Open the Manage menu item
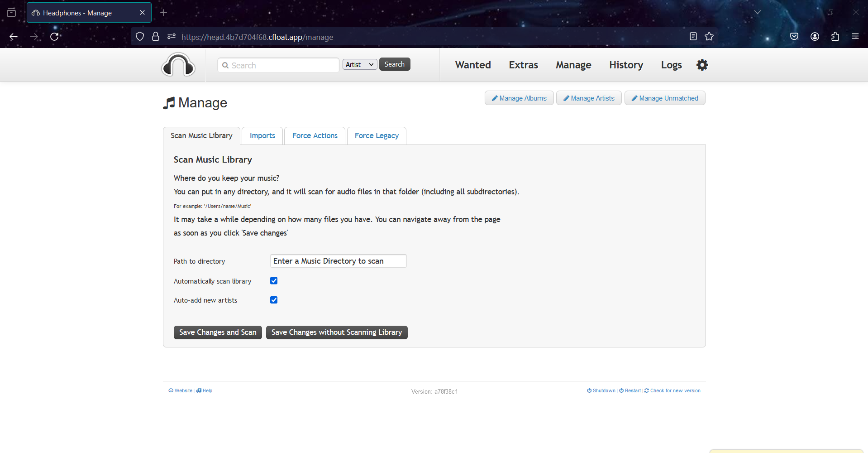This screenshot has height=453, width=868. (x=573, y=65)
